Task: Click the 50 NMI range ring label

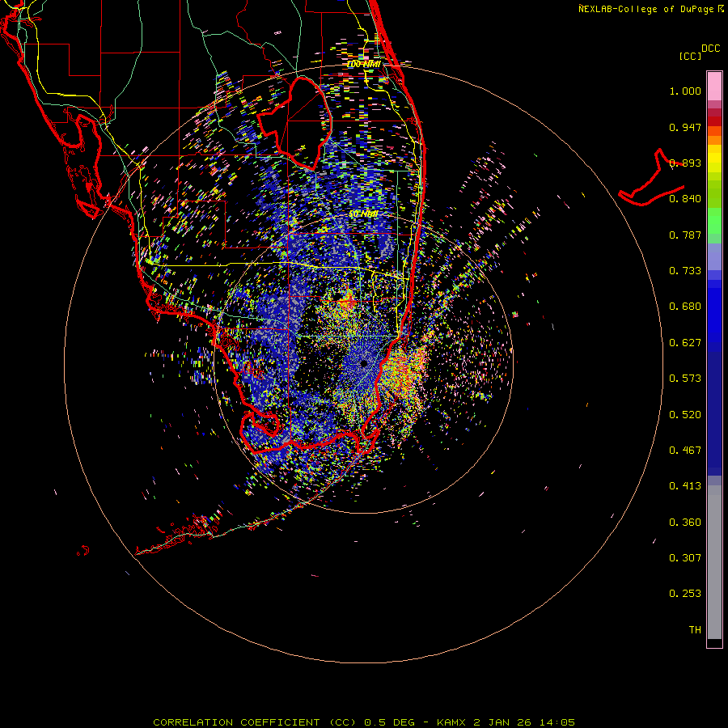Action: (x=363, y=214)
